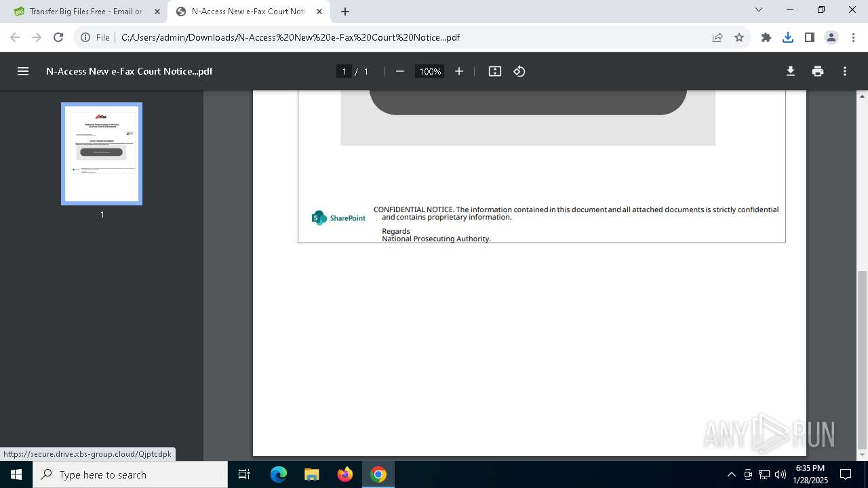Zoom in with the plus button

point(459,71)
